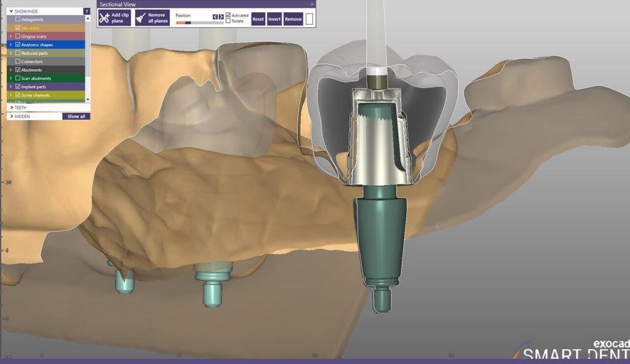Show Scan abutments via its checkbox
Viewport: 630px width, 364px height.
(18, 78)
